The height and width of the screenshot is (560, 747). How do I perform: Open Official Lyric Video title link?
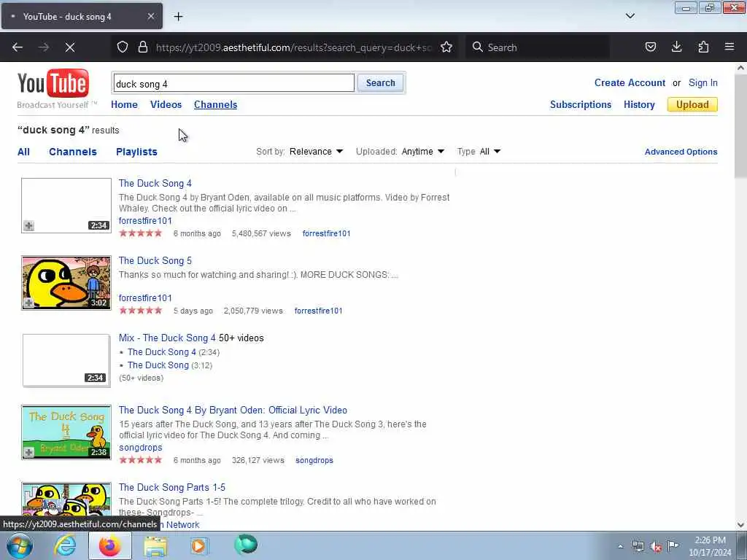233,411
